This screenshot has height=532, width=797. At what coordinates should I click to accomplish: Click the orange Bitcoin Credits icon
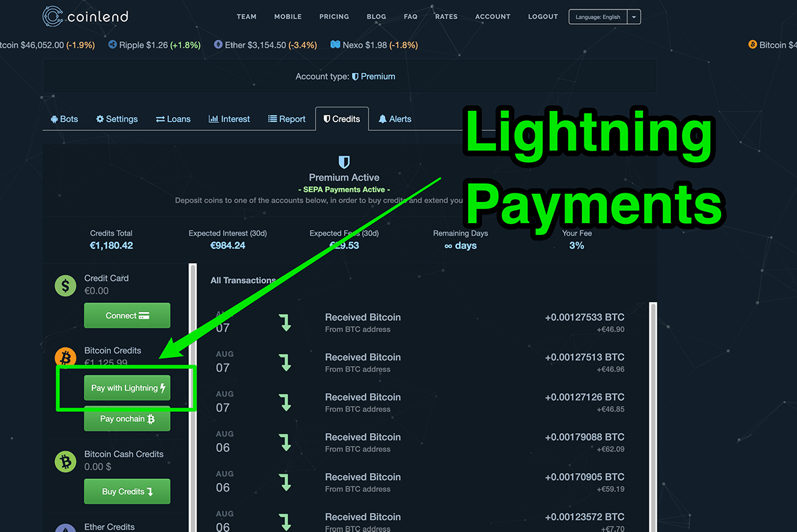pos(65,357)
